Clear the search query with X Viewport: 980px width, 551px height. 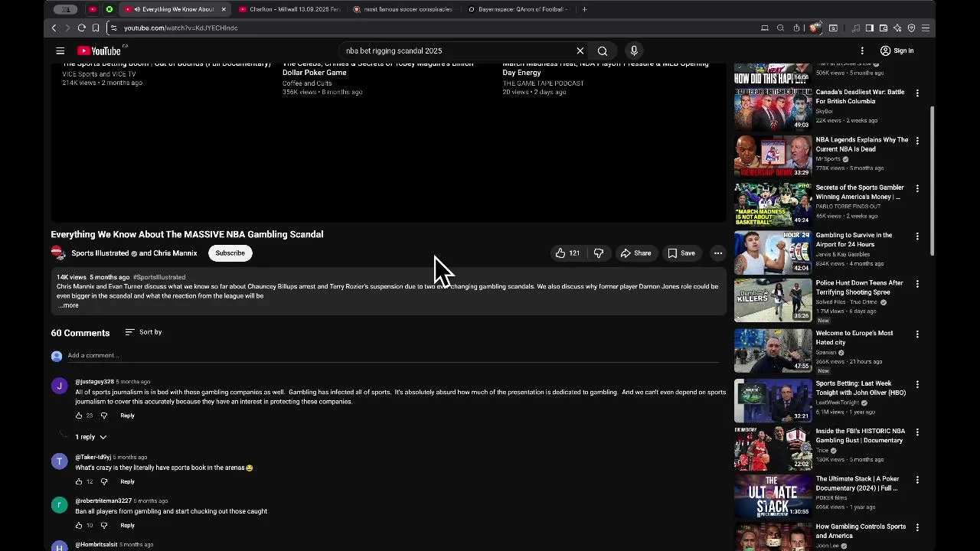(x=580, y=51)
